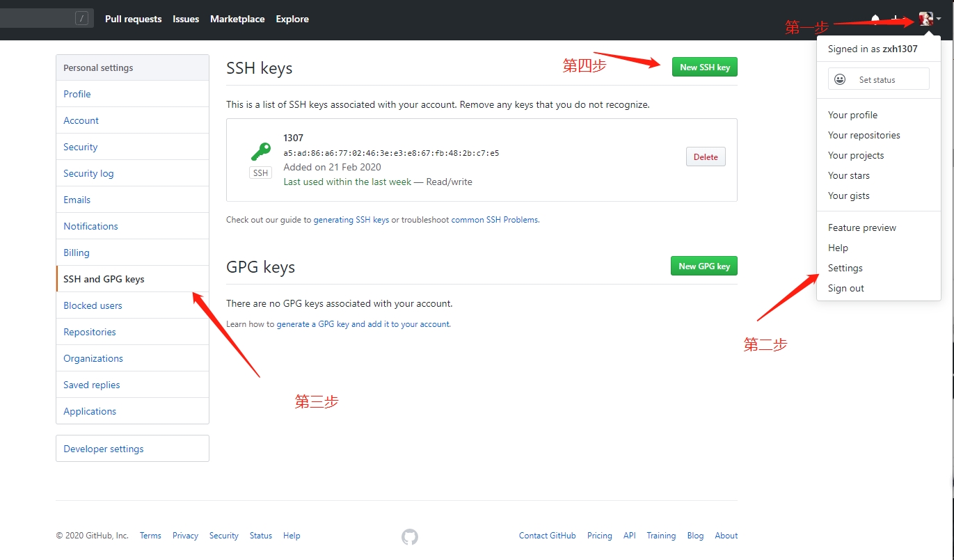Open Issues in top navigation

tap(186, 19)
